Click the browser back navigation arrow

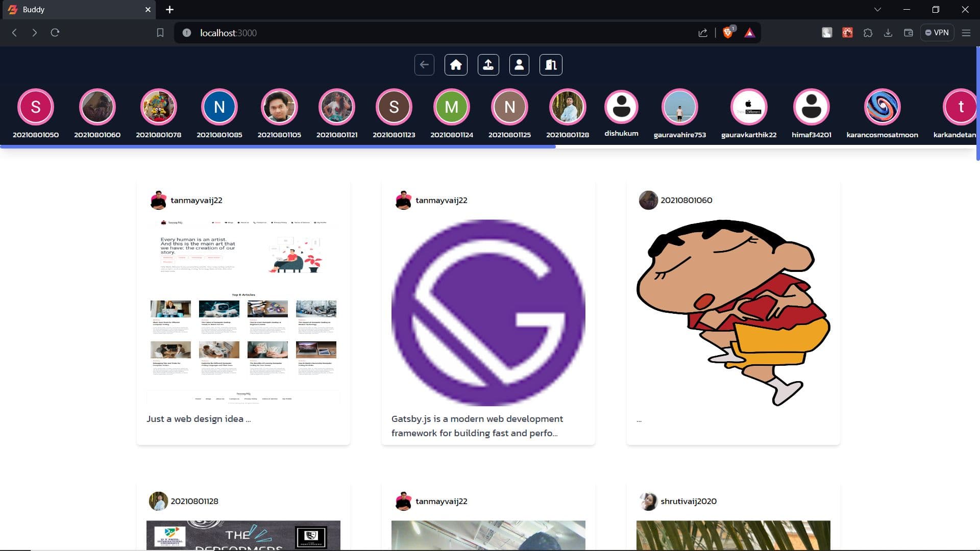coord(14,33)
